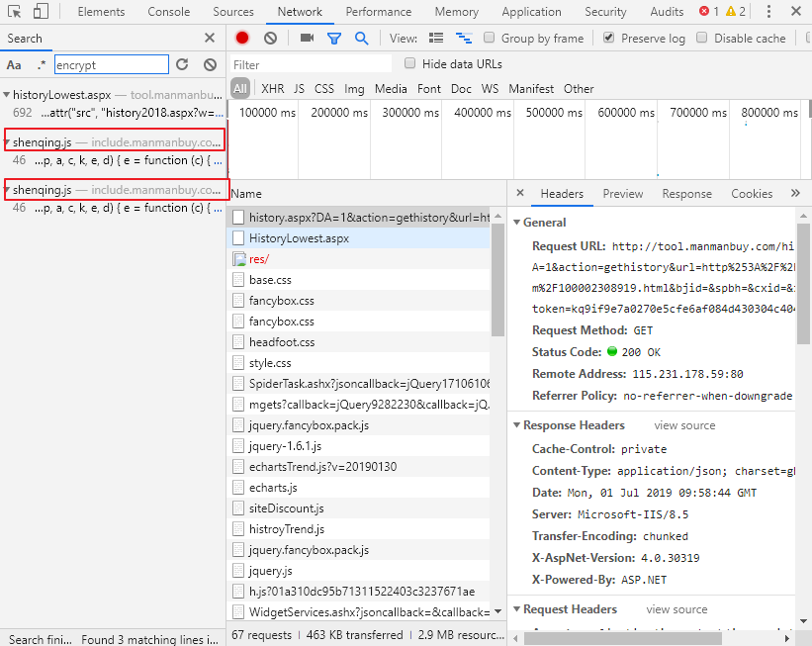Show more detail tabs with chevrons
Viewport: 812px width, 646px height.
795,193
